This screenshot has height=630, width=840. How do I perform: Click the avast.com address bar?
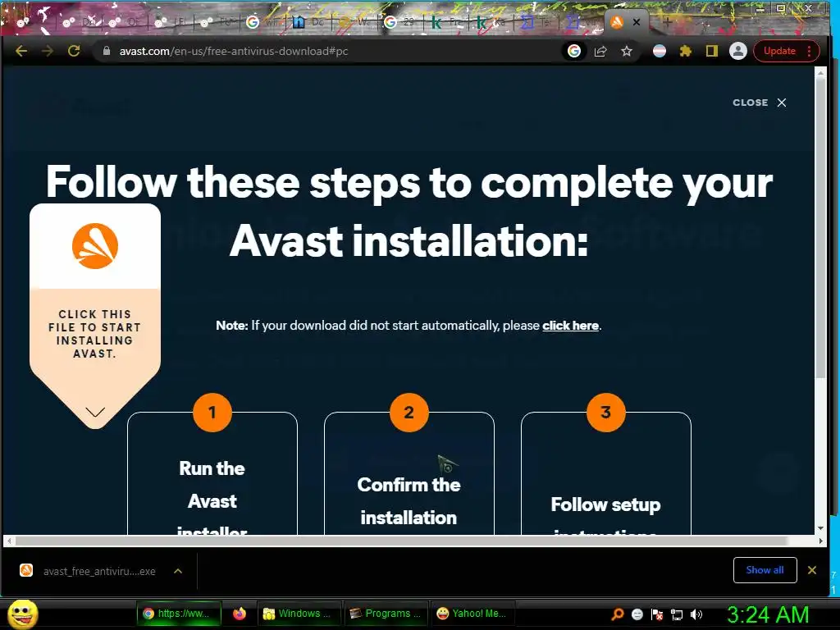click(x=332, y=51)
